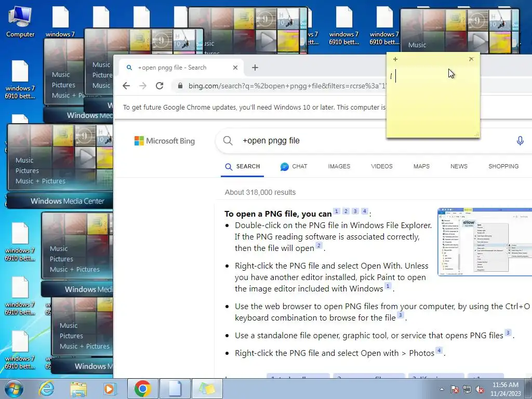Click the Bing search box text
Image resolution: width=532 pixels, height=399 pixels.
tap(271, 140)
